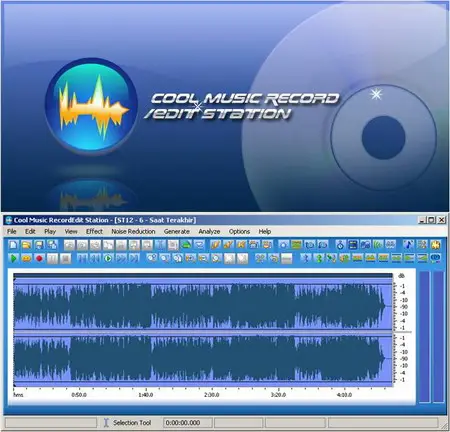Click the 0:00:00.000 time field in status bar
Screen dimensions: 450x432
(x=188, y=423)
